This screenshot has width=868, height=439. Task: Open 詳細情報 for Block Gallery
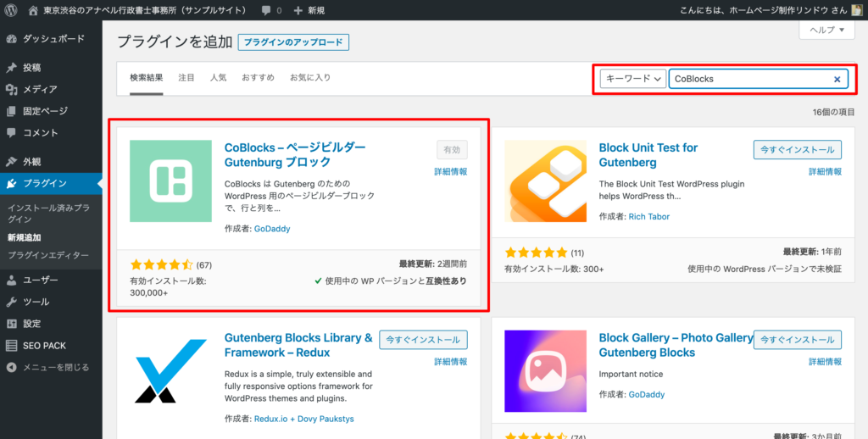(x=825, y=362)
